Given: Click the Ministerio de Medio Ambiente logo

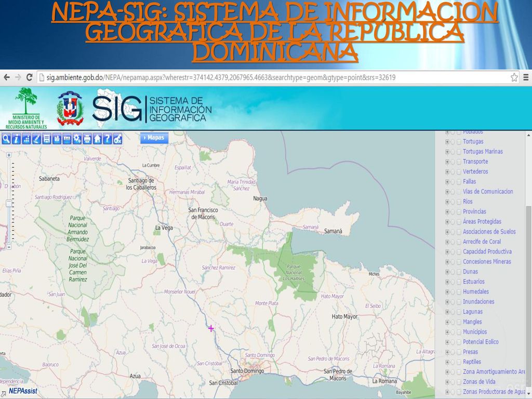Looking at the screenshot, I should point(26,108).
